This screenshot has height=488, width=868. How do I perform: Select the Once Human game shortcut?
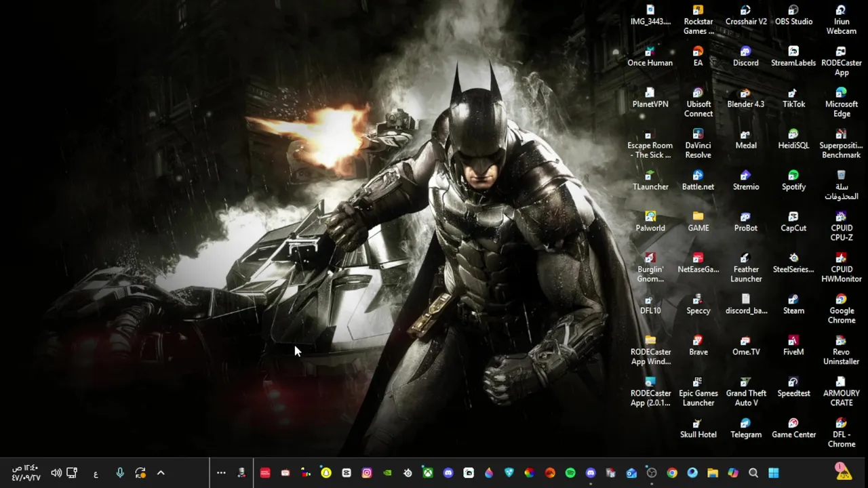click(x=650, y=56)
